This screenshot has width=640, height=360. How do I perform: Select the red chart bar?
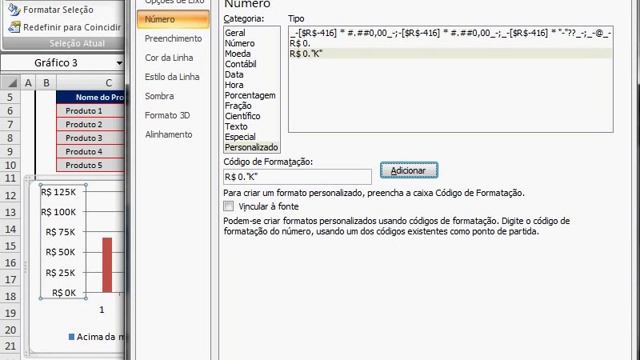pos(107,264)
